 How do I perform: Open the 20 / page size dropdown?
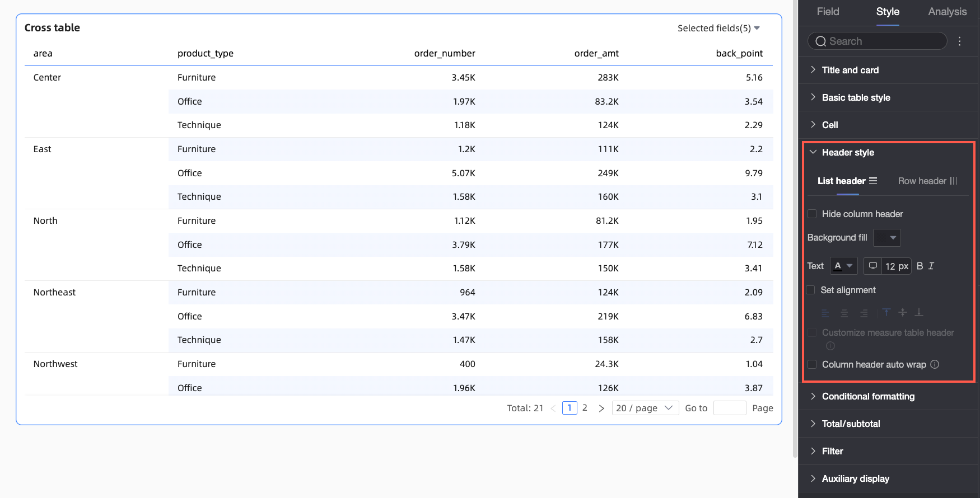[645, 408]
